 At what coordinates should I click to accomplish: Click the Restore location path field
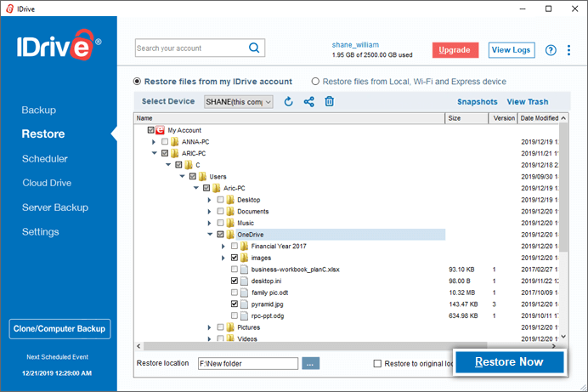tap(248, 363)
